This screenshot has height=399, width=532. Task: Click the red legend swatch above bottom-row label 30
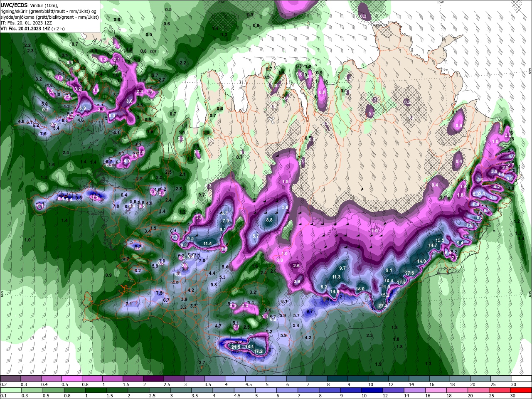tap(522, 390)
